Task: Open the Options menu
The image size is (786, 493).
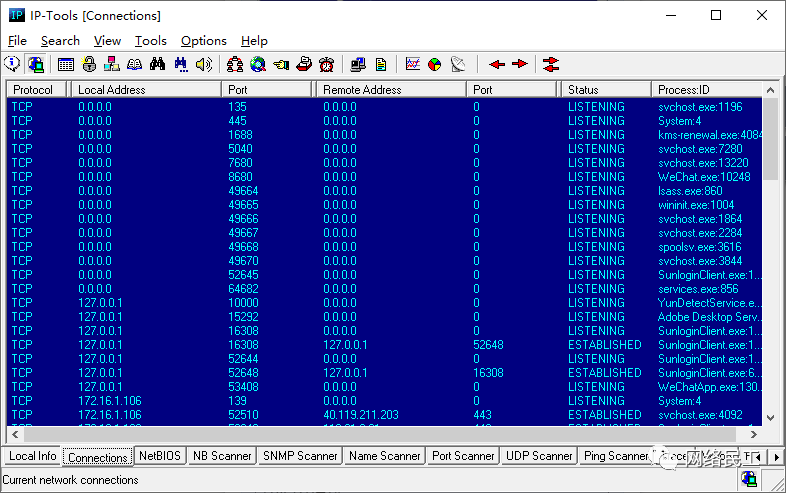Action: click(204, 41)
